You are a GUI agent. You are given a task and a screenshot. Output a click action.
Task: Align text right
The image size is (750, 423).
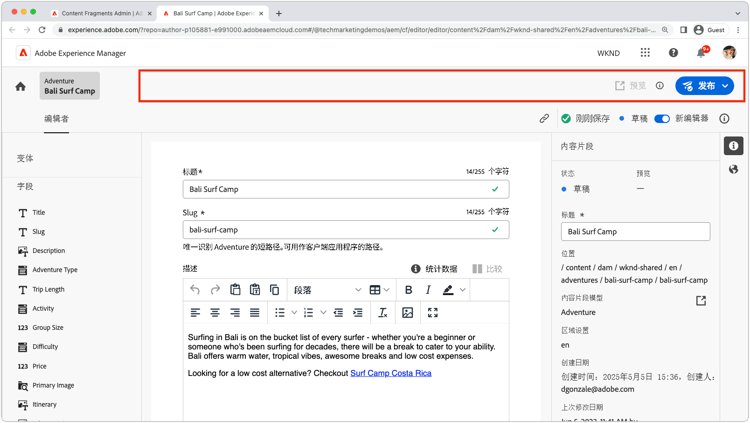point(235,313)
